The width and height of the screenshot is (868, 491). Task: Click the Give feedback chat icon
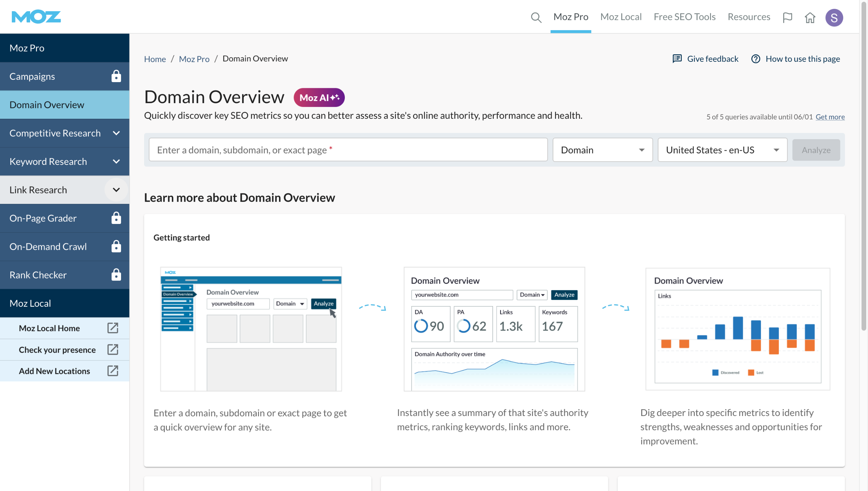tap(677, 59)
